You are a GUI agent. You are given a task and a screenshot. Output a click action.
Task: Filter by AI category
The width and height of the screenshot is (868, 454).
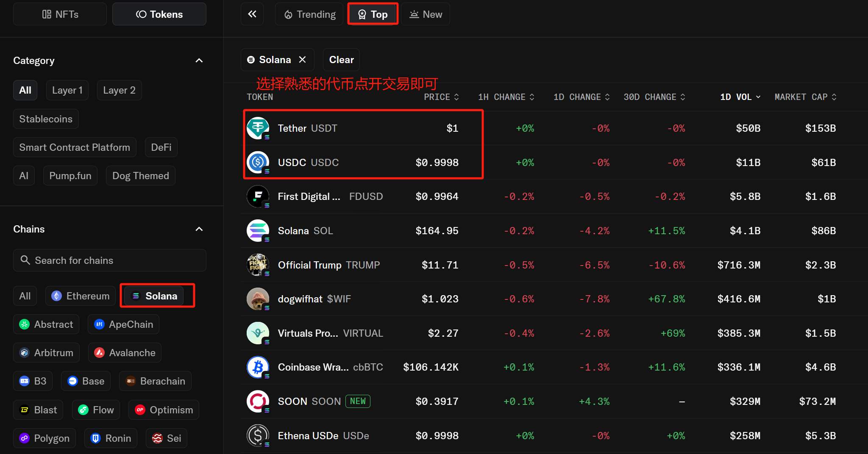click(24, 176)
